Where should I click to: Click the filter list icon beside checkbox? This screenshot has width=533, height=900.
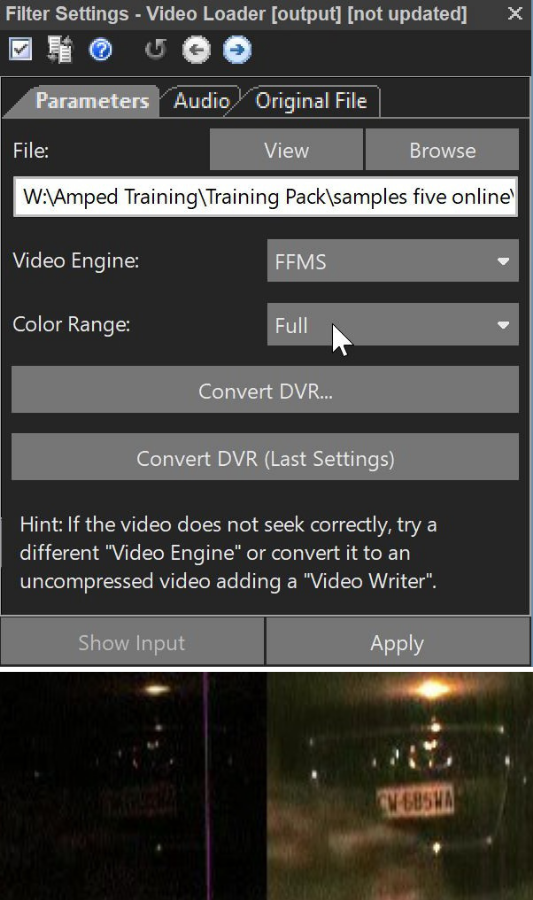click(60, 49)
